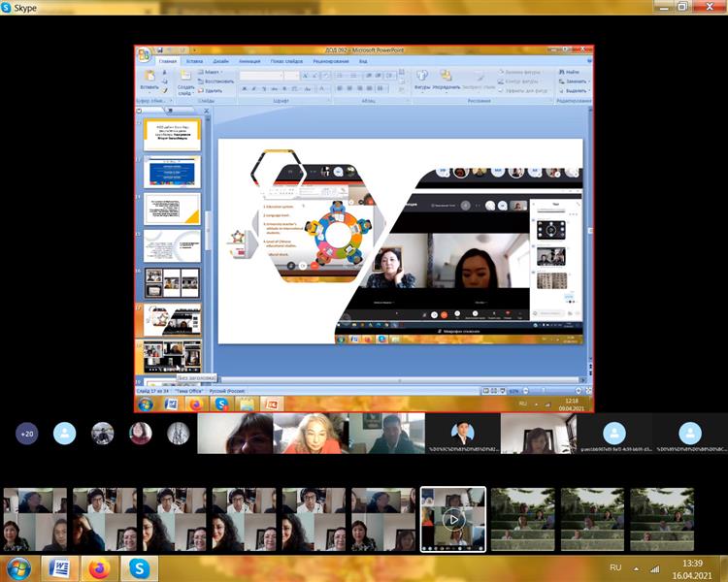Toggle left text alignment in the Абзац group
The height and width of the screenshot is (582, 728).
coord(341,88)
